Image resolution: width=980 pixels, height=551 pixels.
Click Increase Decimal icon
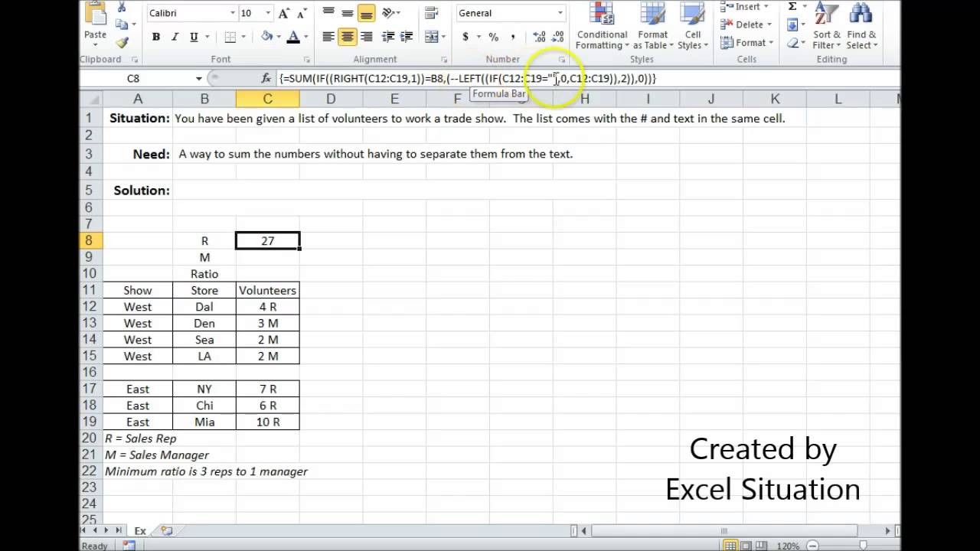click(539, 37)
